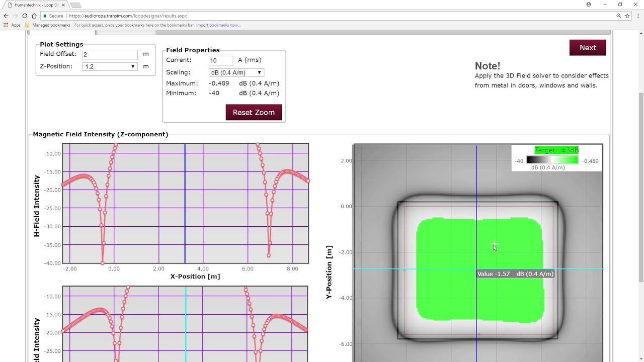
Task: Open the Apps bookmarks shortcut
Action: 12,25
